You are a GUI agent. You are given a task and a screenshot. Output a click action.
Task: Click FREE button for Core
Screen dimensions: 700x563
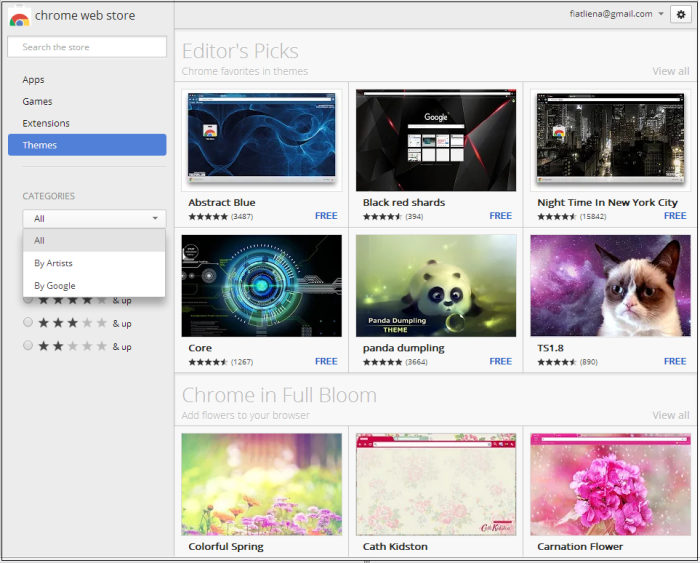326,362
